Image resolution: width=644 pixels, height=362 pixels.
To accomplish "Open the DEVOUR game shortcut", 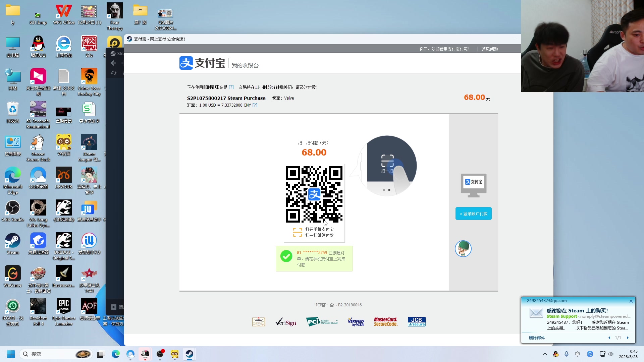I will [x=64, y=178].
